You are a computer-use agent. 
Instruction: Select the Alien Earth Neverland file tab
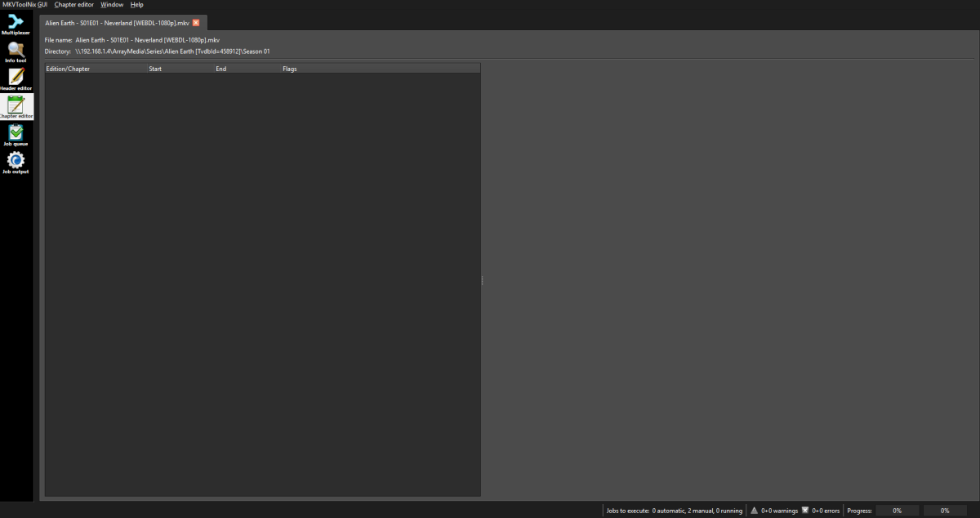pyautogui.click(x=114, y=23)
